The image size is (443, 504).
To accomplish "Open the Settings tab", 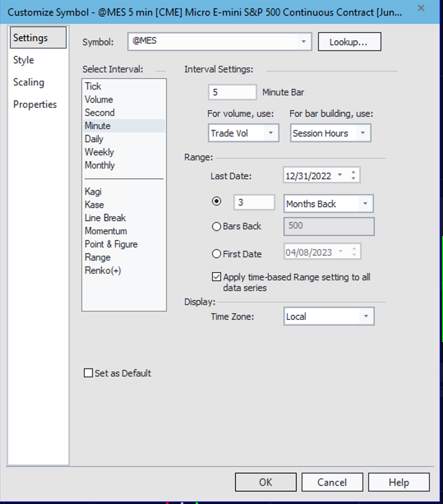I will pos(38,38).
